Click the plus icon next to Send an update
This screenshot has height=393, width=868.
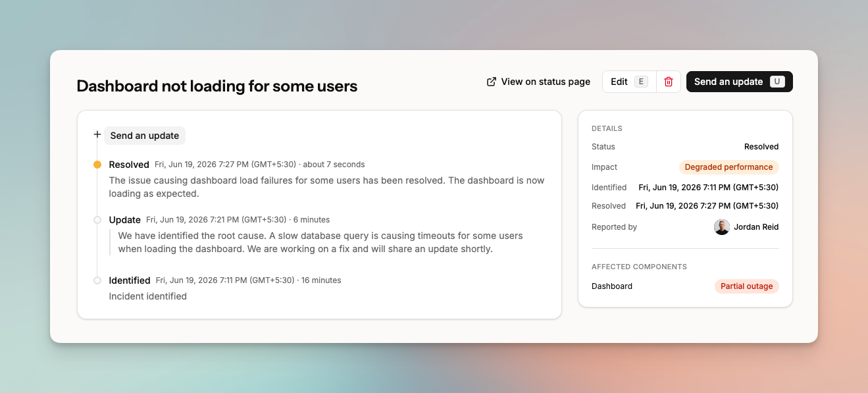coord(97,134)
